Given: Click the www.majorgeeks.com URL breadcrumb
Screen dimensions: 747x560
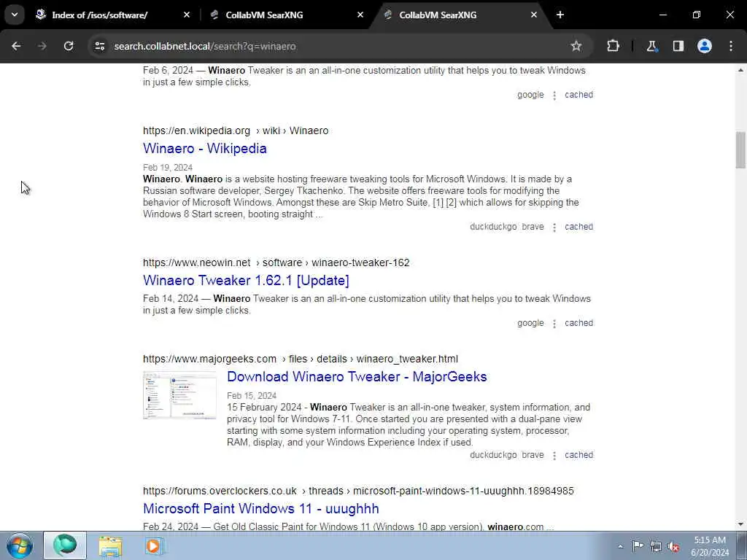Looking at the screenshot, I should 300,359.
